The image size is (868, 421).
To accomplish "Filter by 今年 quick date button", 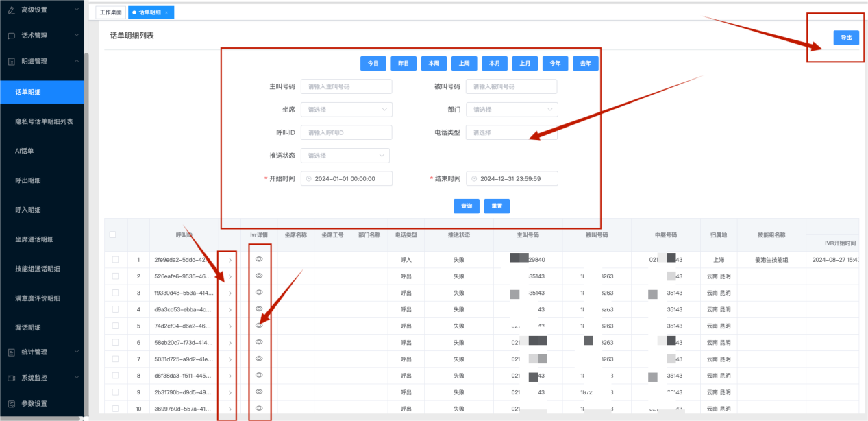I will [555, 63].
